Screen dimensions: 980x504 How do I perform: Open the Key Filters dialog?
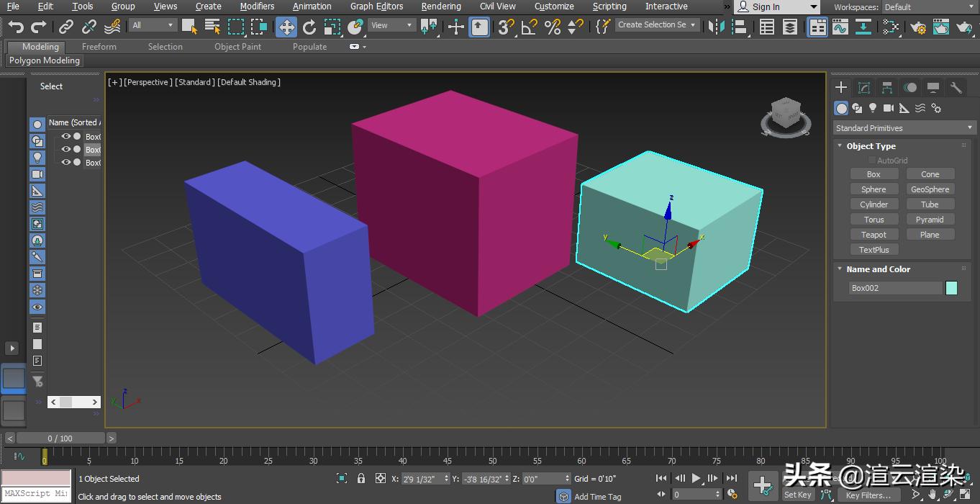click(868, 495)
